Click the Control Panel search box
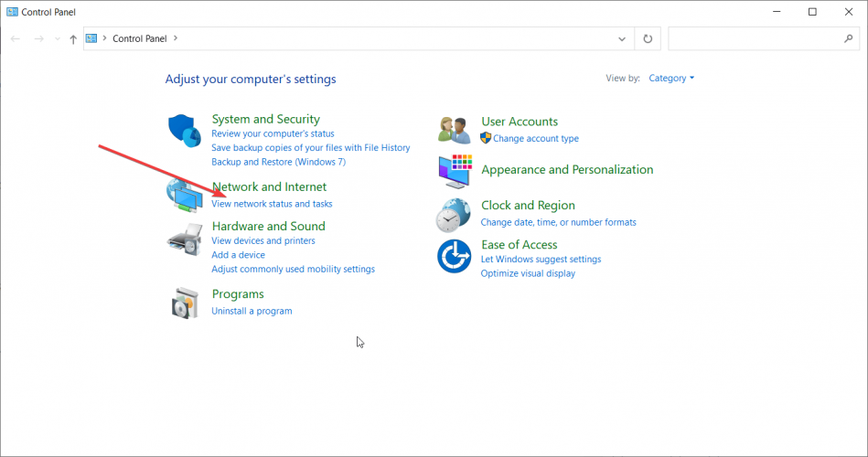 pyautogui.click(x=755, y=38)
